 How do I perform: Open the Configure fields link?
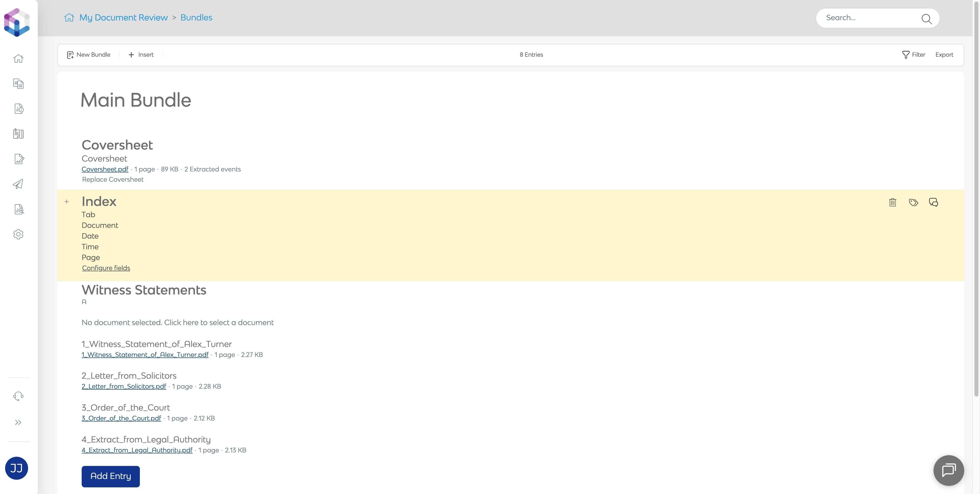[106, 268]
